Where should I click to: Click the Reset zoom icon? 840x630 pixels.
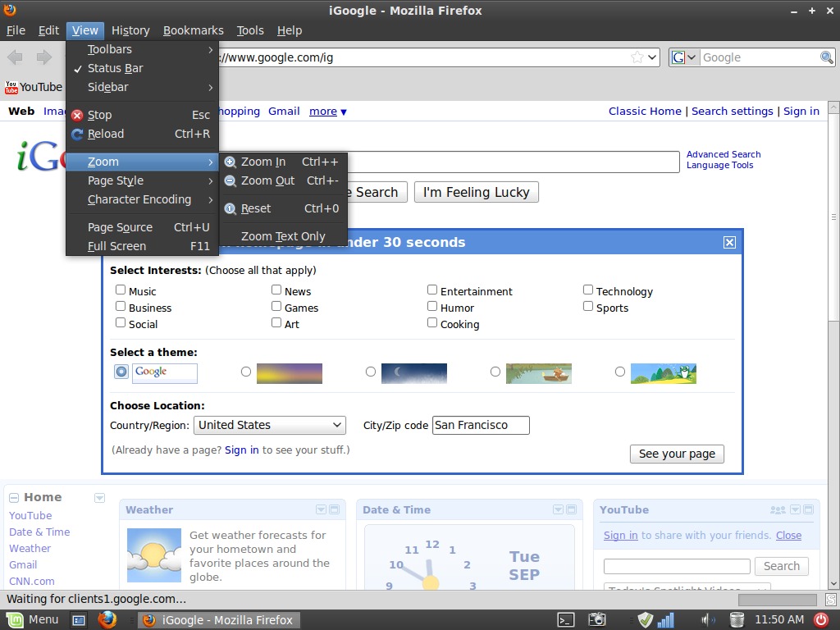(x=231, y=209)
